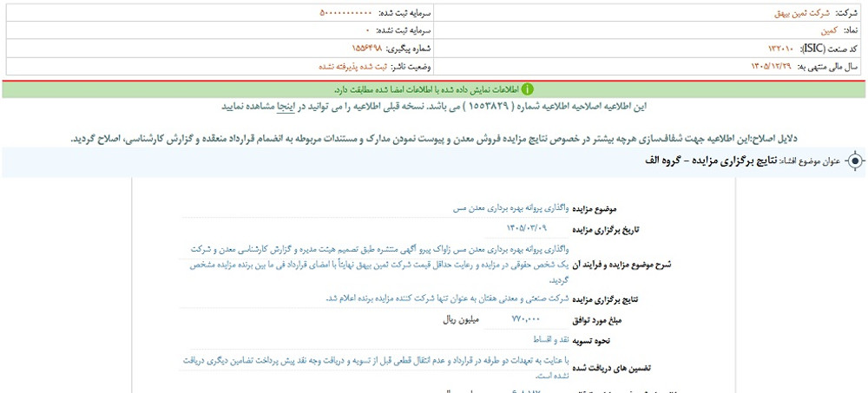Click auction date ۱۴۰۵/۰۳/۰۹
Viewport: 868px width, 393px height.
[527, 227]
